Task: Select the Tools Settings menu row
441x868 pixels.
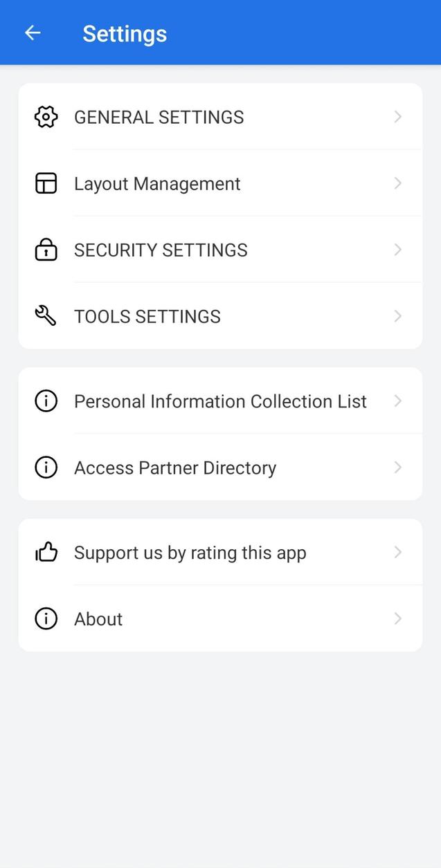Action: (x=147, y=315)
